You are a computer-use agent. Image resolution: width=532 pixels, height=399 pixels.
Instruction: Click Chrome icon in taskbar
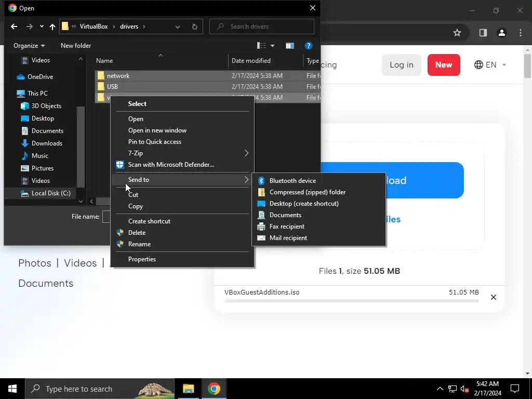tap(214, 389)
